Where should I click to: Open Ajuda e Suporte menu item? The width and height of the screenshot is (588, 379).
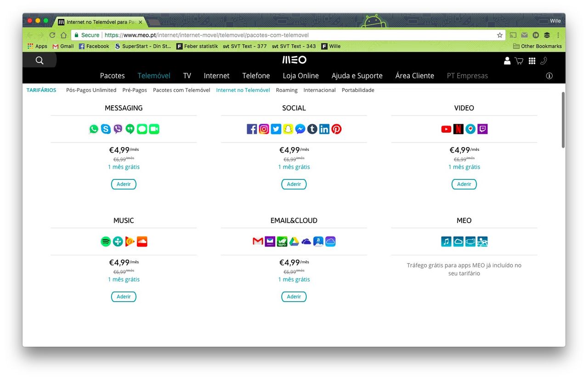357,76
